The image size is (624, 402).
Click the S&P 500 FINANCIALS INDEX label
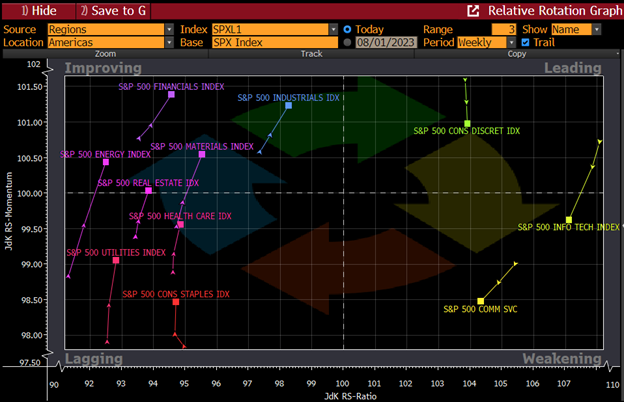click(171, 86)
